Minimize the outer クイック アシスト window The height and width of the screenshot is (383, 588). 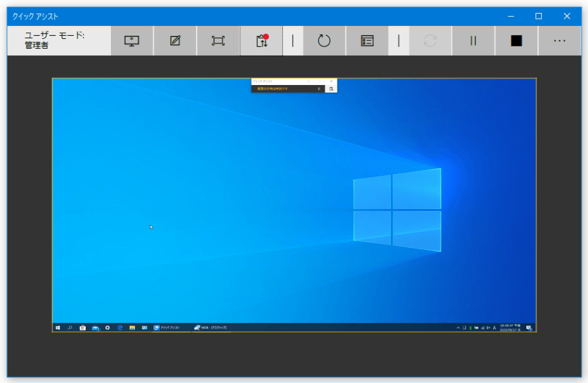(511, 16)
